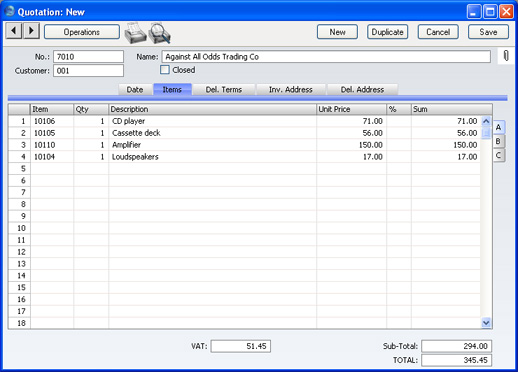This screenshot has width=518, height=372.
Task: Click the empty Item cell in row 5
Action: (52, 169)
